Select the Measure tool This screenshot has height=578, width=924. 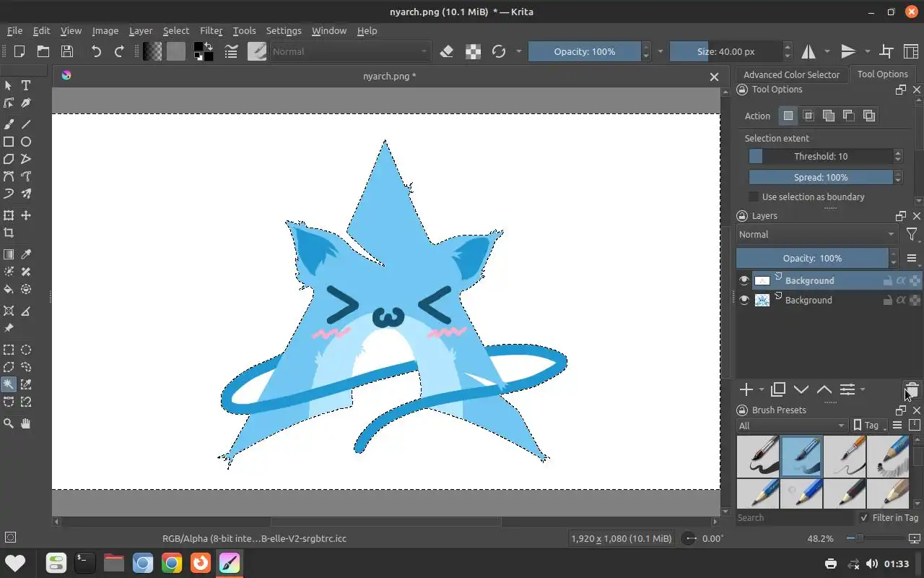tap(26, 311)
